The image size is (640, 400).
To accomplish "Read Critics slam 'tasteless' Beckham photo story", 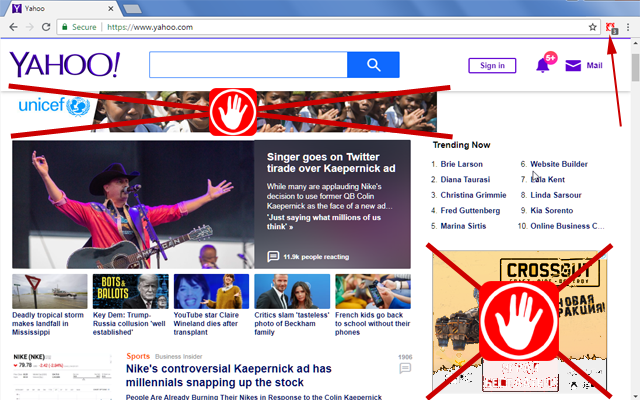I will [x=291, y=324].
